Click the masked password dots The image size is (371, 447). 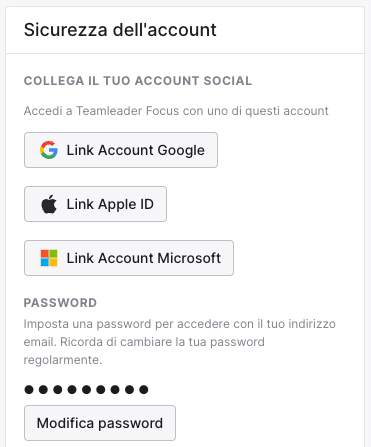tap(86, 389)
